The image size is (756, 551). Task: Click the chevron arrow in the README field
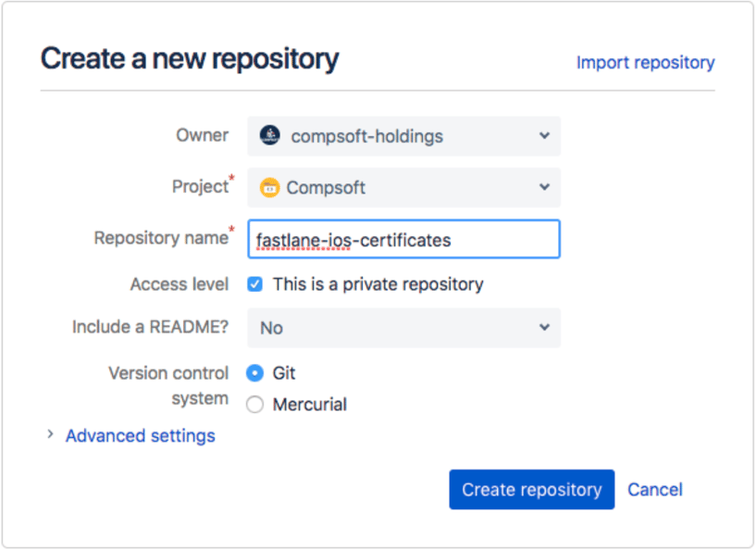(544, 328)
